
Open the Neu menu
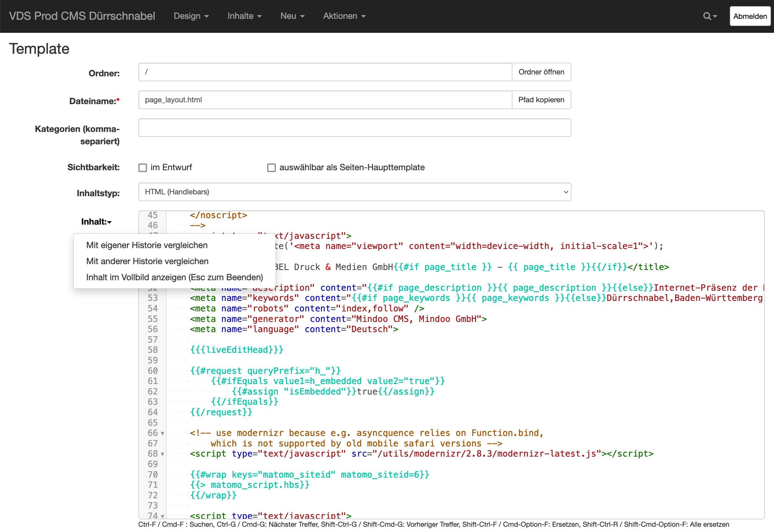[x=292, y=16]
